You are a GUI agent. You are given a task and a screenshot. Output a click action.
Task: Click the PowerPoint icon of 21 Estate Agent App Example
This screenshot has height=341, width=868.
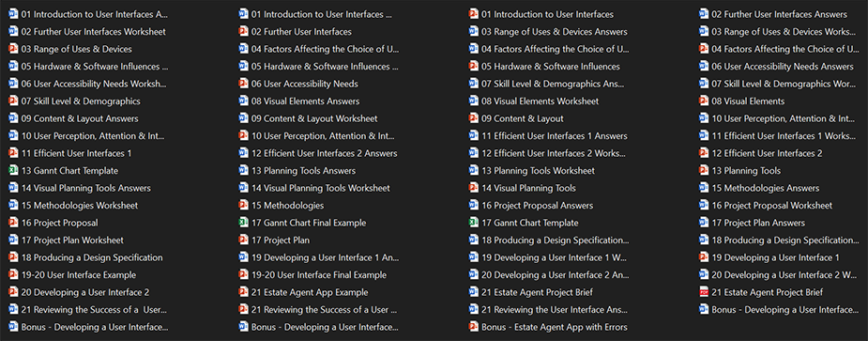click(244, 292)
